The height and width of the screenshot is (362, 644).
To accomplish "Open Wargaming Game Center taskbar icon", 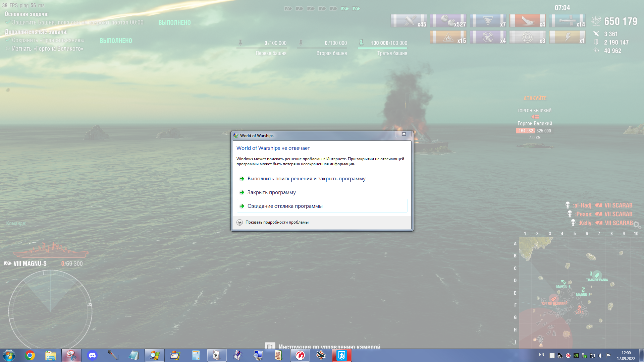I will (300, 355).
